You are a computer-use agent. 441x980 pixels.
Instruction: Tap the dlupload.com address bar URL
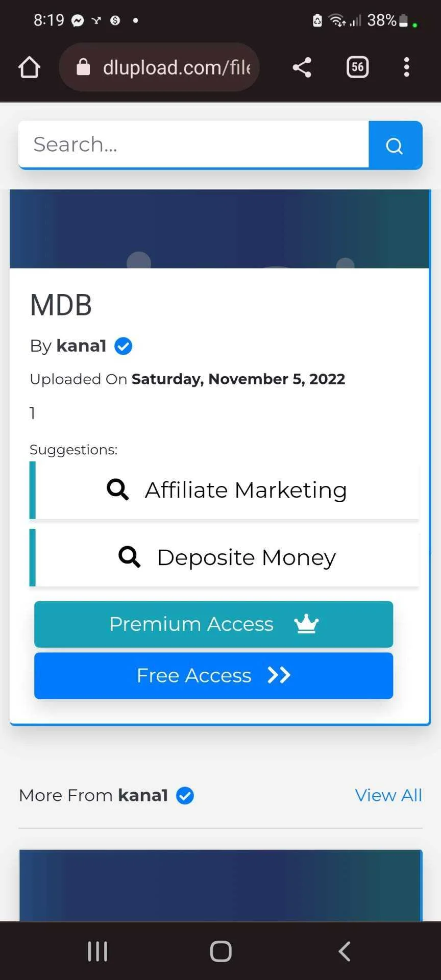click(x=177, y=67)
